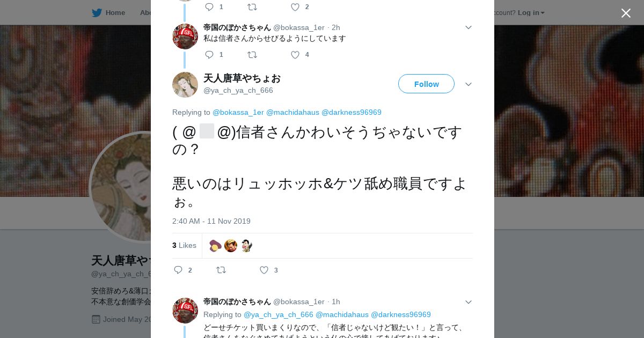The image size is (644, 338).
Task: Open the dropdown chevron on the 2h tweet
Action: (469, 27)
